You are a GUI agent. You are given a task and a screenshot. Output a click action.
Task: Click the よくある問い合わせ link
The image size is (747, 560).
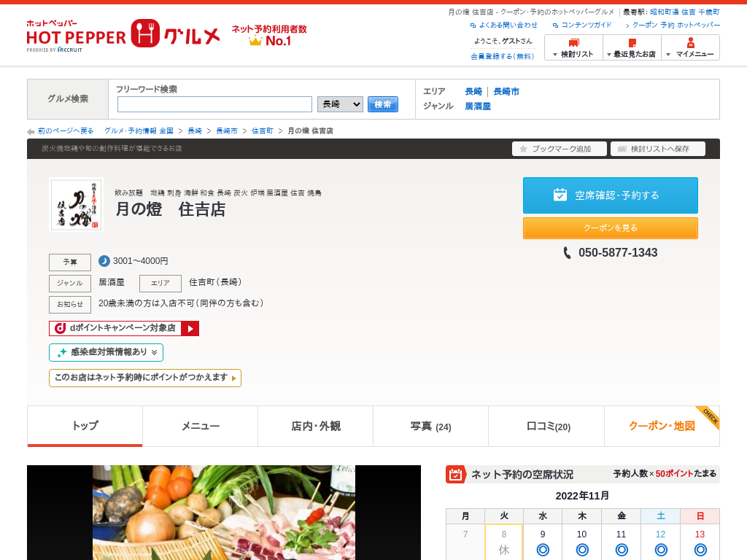pos(508,25)
